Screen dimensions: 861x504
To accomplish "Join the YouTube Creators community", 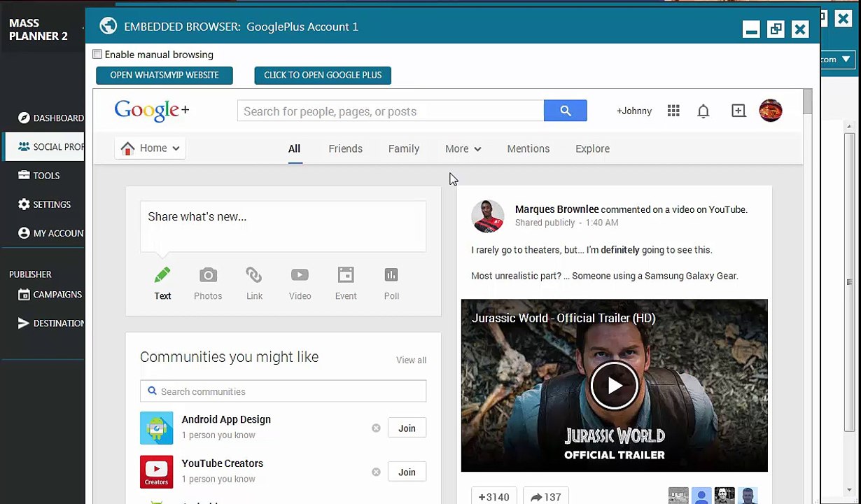I will (x=407, y=472).
